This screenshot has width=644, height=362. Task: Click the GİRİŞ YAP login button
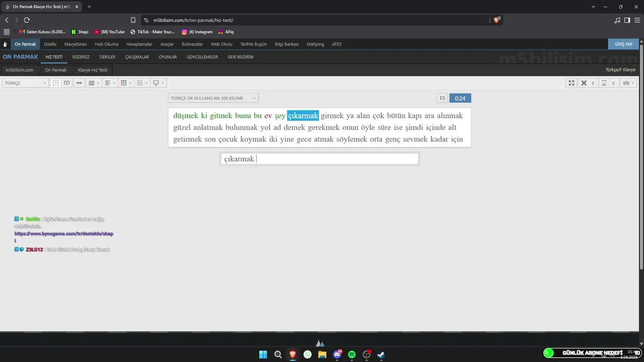pyautogui.click(x=623, y=44)
